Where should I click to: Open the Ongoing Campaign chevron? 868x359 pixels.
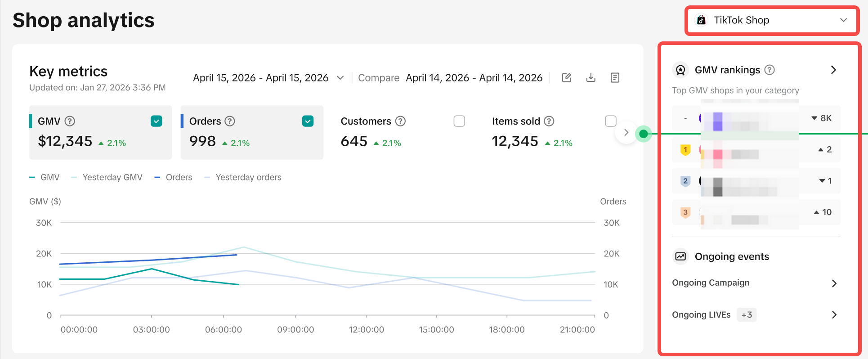click(834, 283)
